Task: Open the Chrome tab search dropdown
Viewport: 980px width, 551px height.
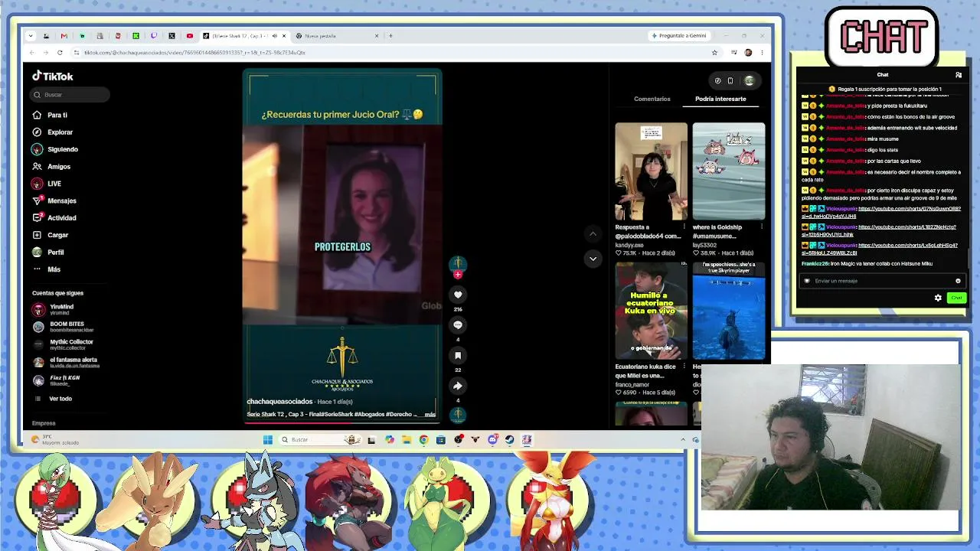Action: click(30, 36)
